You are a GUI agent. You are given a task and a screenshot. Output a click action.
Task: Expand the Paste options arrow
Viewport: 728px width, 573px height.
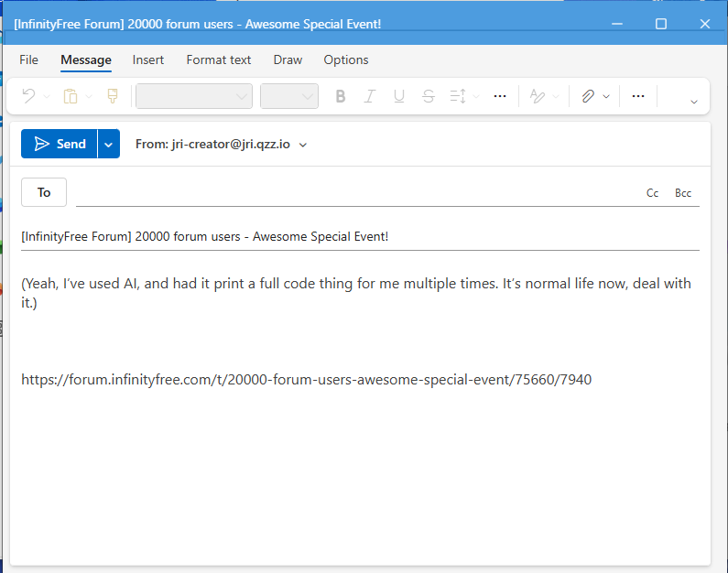pyautogui.click(x=89, y=96)
